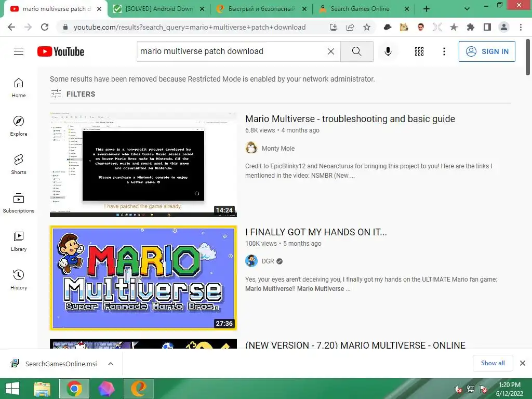
Task: Close the downloads bar
Action: pos(523,363)
